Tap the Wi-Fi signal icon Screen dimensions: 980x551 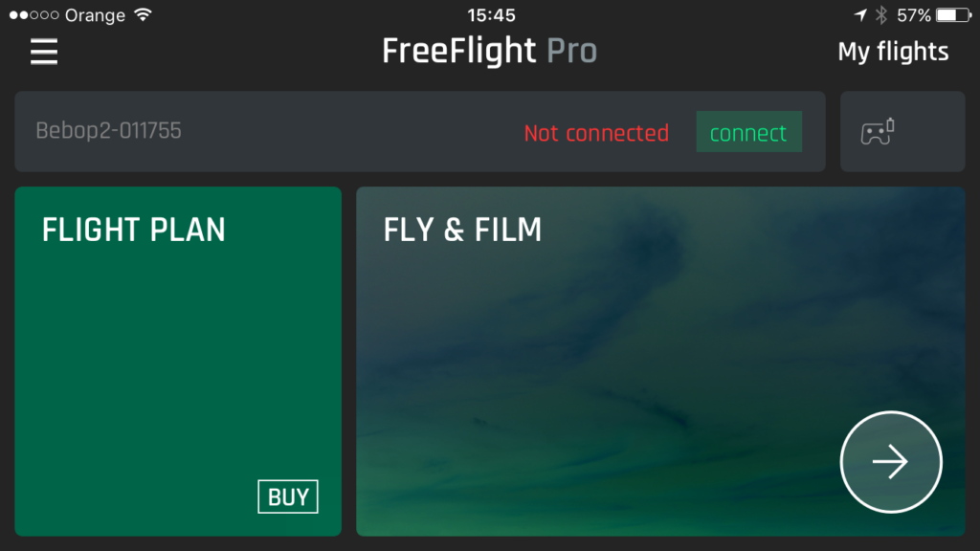pyautogui.click(x=144, y=15)
